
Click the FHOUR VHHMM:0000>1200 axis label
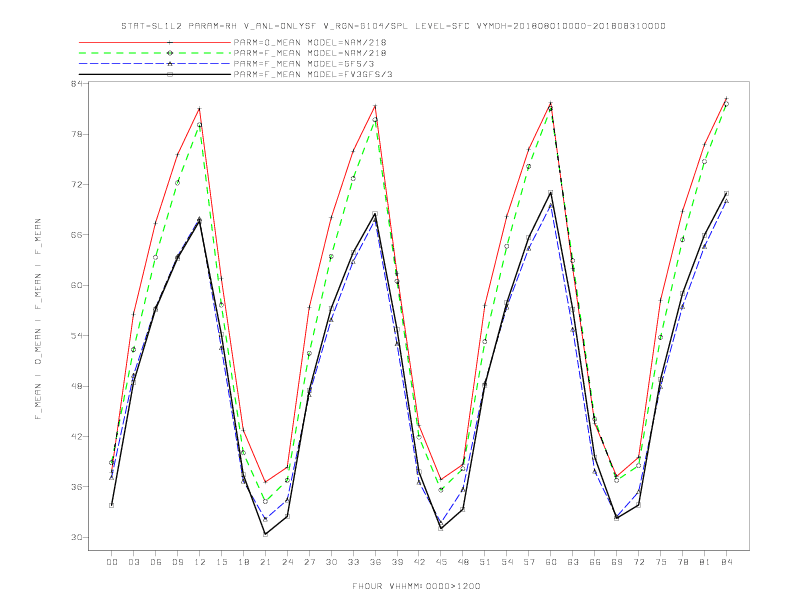pos(416,586)
